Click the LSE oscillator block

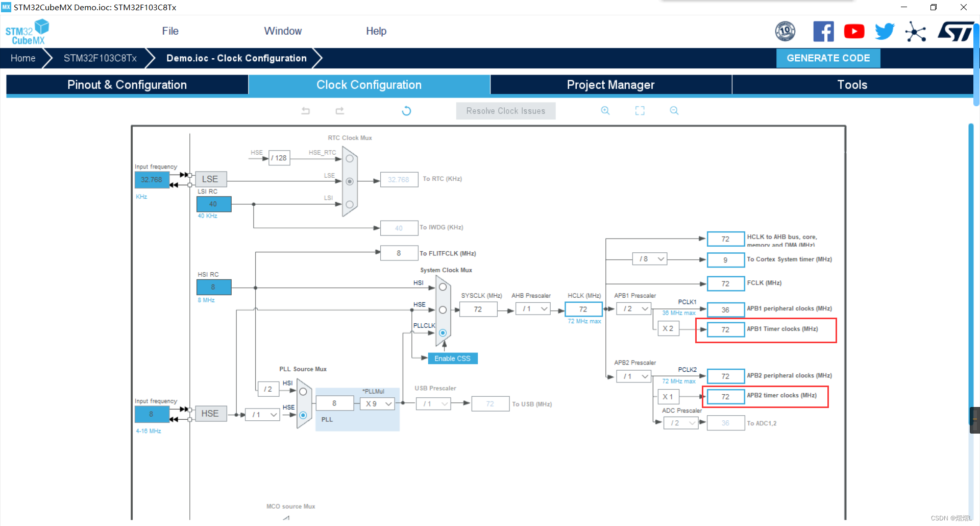click(210, 179)
